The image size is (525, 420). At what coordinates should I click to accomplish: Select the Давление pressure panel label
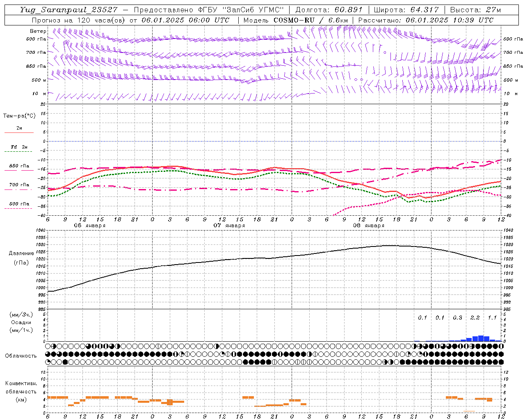click(x=21, y=253)
